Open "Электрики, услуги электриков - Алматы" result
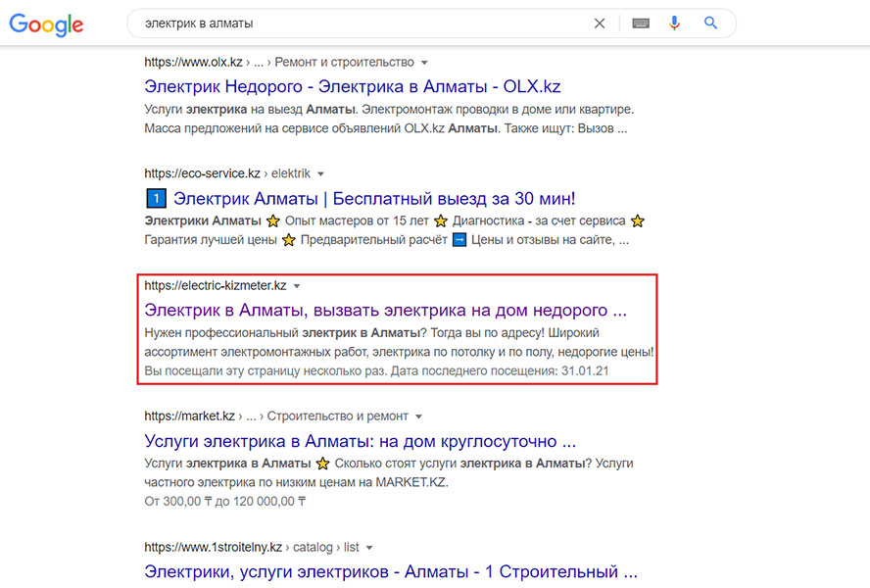Screen dimensions: 870x588 tap(390, 571)
